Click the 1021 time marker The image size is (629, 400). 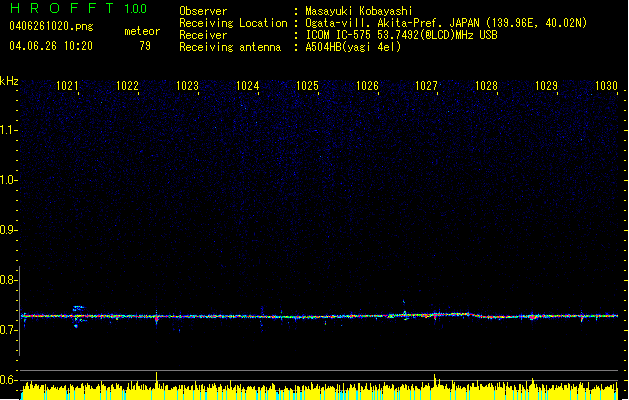tap(68, 87)
